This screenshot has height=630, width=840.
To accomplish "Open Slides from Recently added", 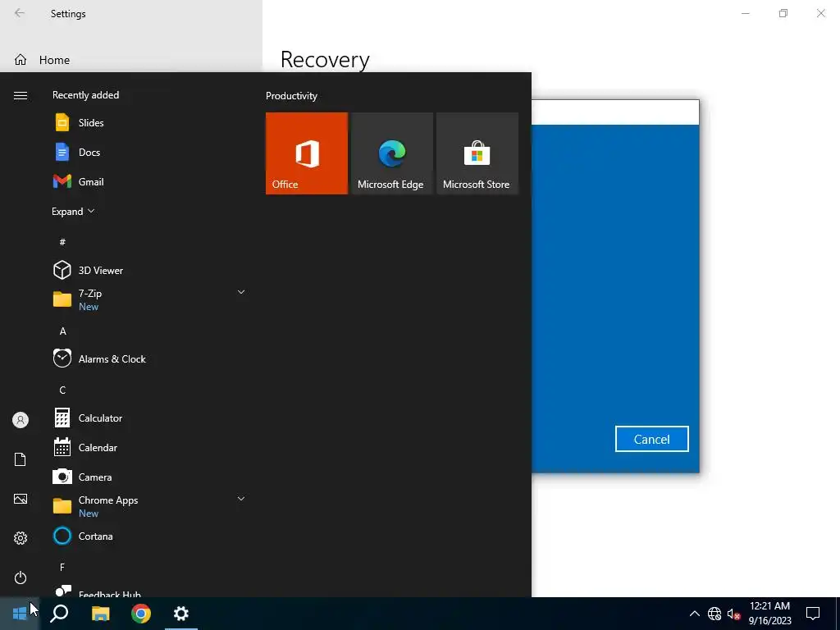I will [149, 123].
